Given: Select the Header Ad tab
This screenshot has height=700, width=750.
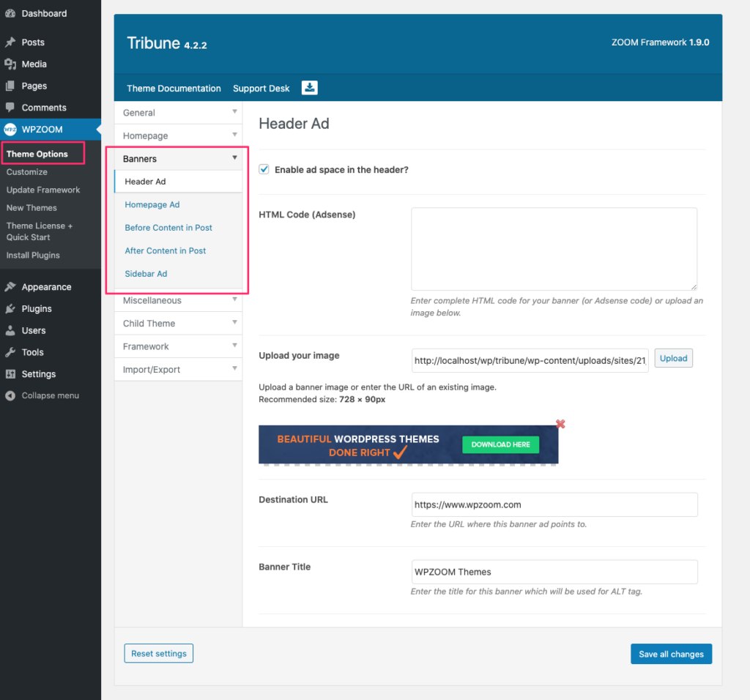Looking at the screenshot, I should coord(178,182).
